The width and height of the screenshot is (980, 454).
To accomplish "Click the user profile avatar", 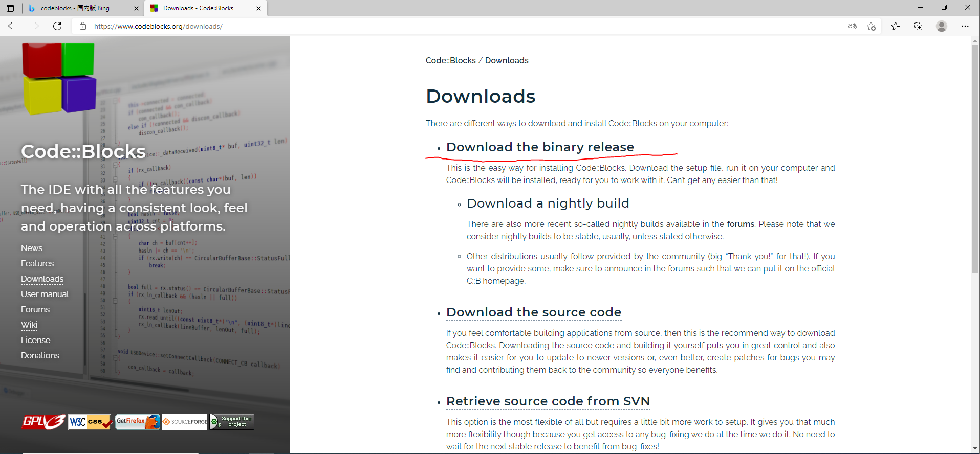I will click(942, 26).
